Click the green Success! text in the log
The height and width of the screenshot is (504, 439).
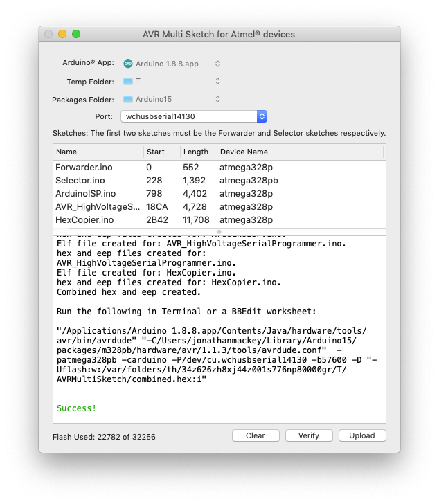click(76, 408)
